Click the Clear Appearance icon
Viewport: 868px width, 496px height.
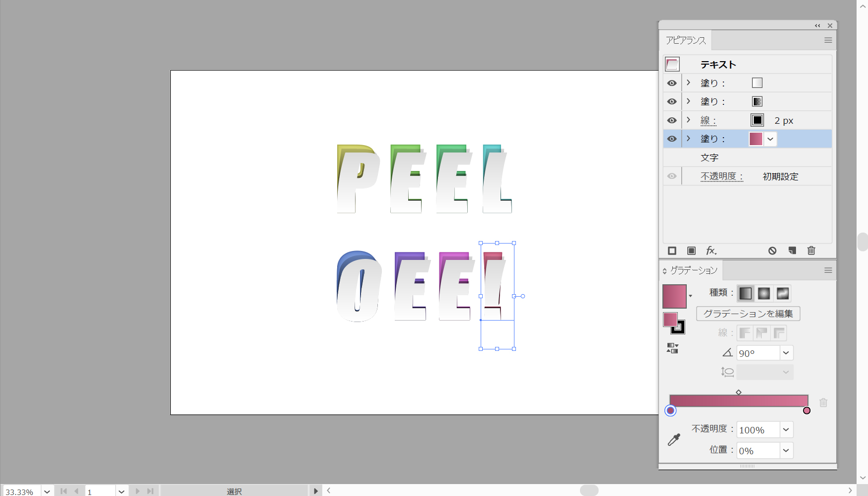click(772, 251)
